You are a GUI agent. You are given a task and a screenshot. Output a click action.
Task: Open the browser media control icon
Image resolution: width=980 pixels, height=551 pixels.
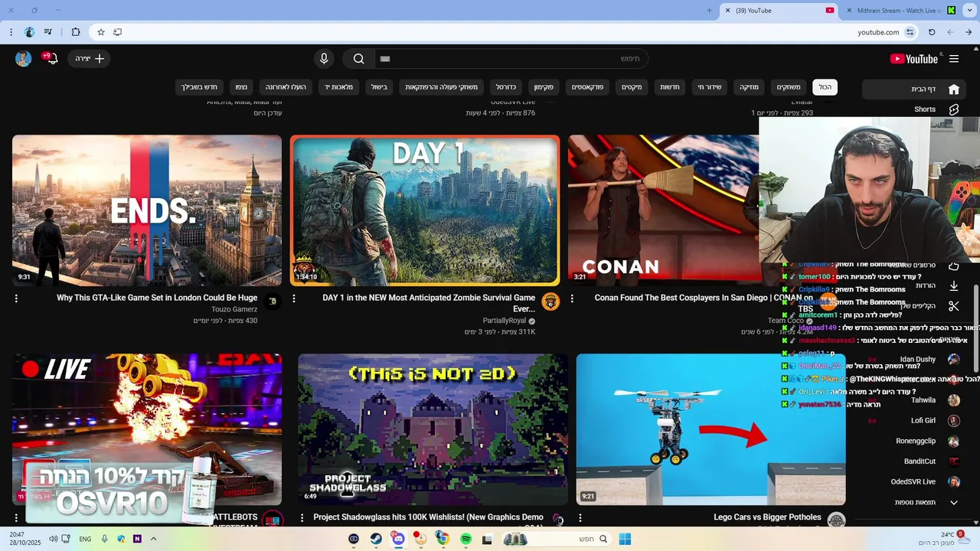coord(48,32)
